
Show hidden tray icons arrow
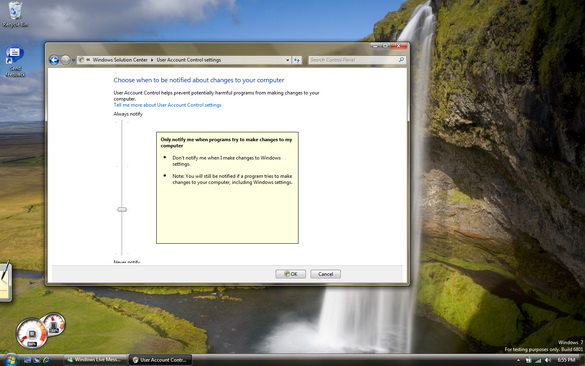pos(518,360)
